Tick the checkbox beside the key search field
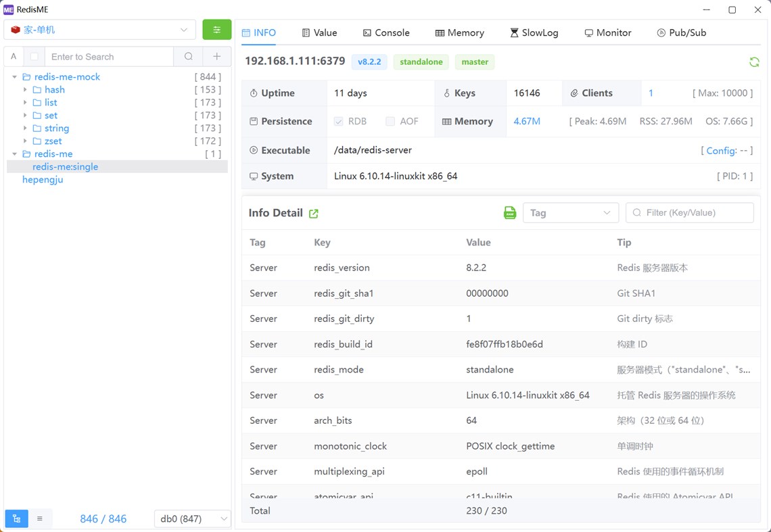This screenshot has width=771, height=532. pos(34,57)
